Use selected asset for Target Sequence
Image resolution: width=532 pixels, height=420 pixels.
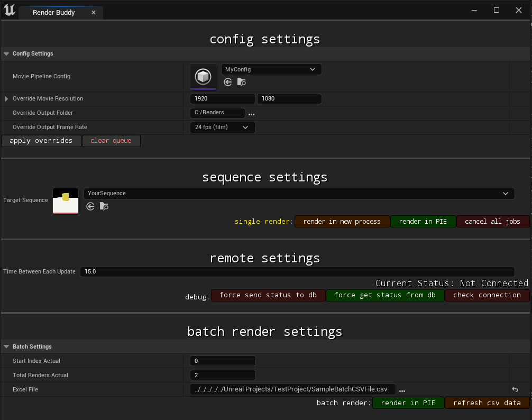click(90, 206)
